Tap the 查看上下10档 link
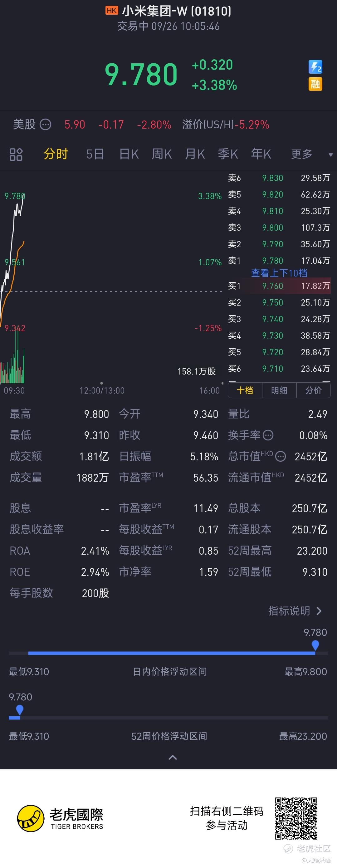The height and width of the screenshot is (868, 337). click(x=279, y=273)
